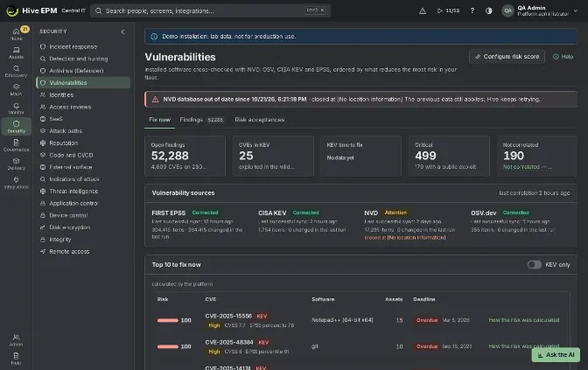This screenshot has width=588, height=370.
Task: Open Admin in the left rail
Action: (16, 340)
